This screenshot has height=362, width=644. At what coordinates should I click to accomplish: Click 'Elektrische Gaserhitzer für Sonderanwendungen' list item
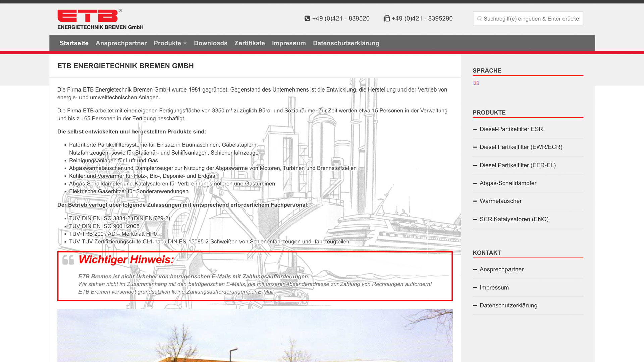(x=129, y=191)
